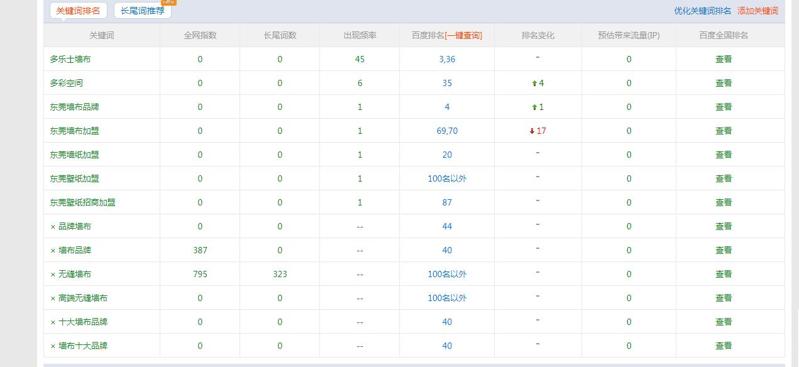Viewport: 799px width, 367px height.
Task: Click the 查看 link for 墙布十大品牌
Action: tap(724, 346)
